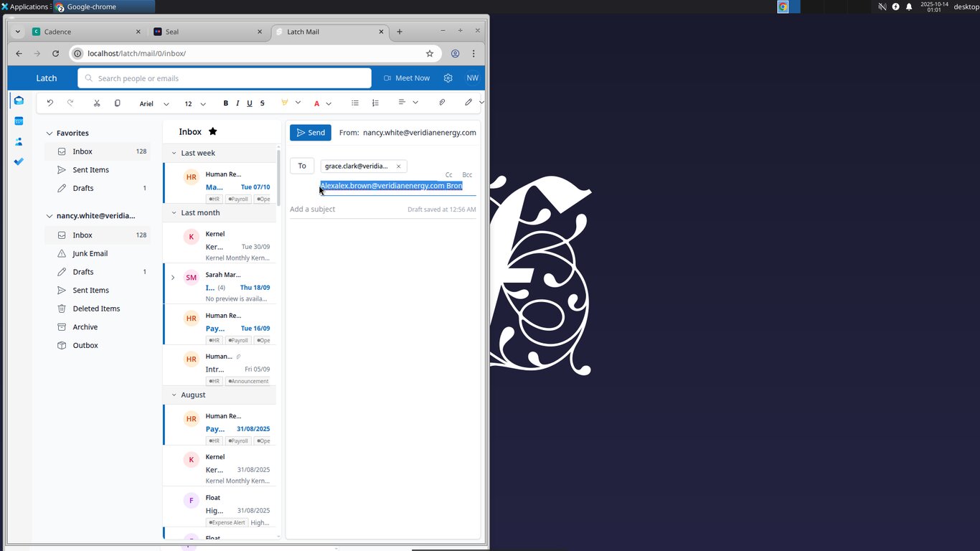Open the settings gear icon
The width and height of the screenshot is (980, 551).
[448, 78]
